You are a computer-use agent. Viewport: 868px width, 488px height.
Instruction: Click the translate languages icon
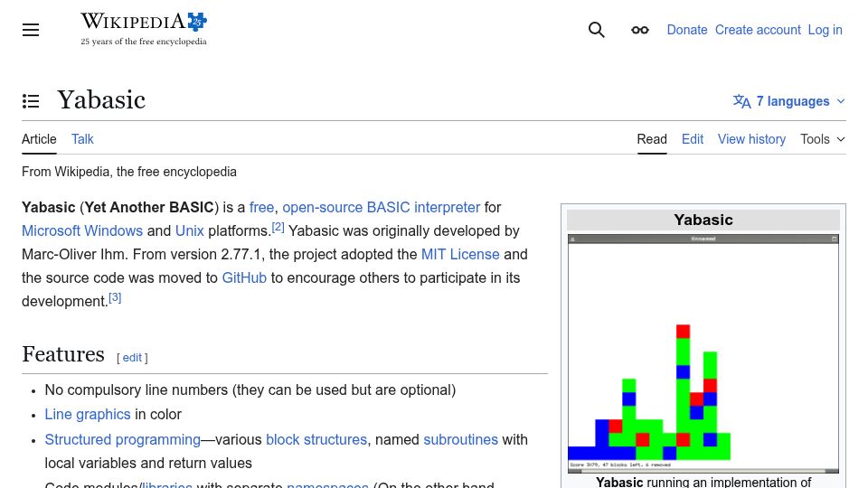pyautogui.click(x=741, y=101)
